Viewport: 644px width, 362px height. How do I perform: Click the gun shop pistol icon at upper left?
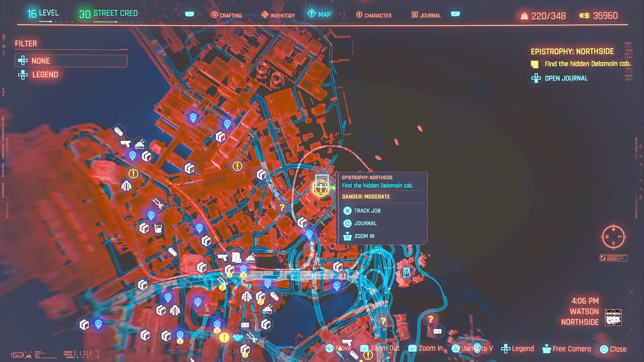[125, 144]
